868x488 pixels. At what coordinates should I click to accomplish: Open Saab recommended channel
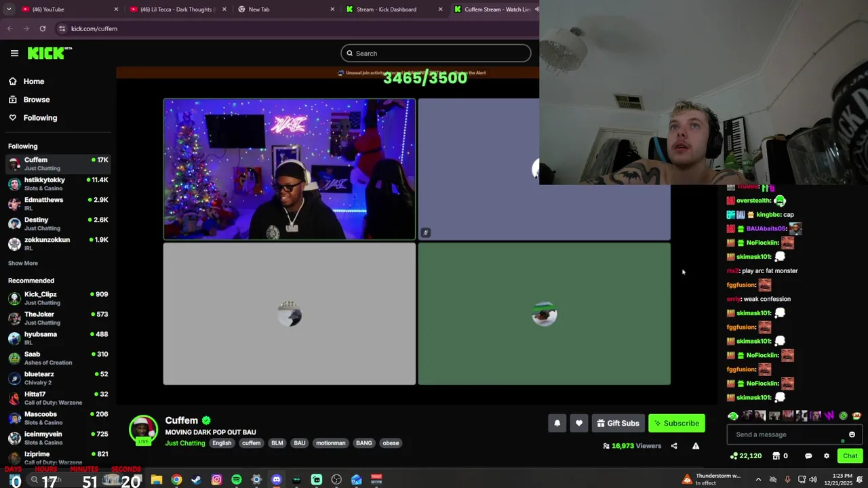click(x=58, y=358)
